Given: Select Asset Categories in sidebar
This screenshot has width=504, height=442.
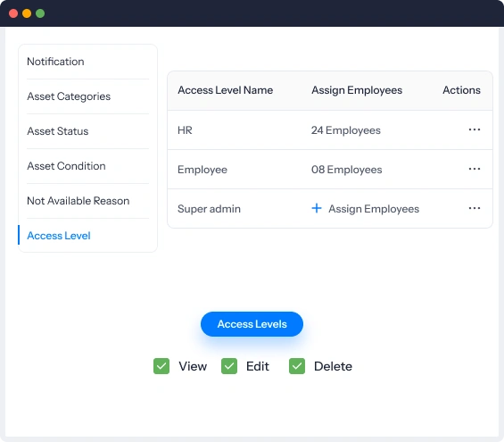Looking at the screenshot, I should click(69, 96).
